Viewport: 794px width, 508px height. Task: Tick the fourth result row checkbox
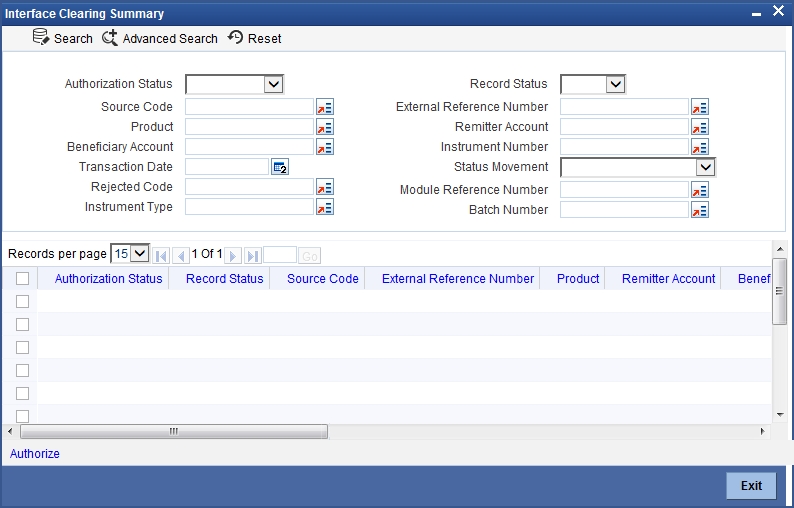[22, 370]
